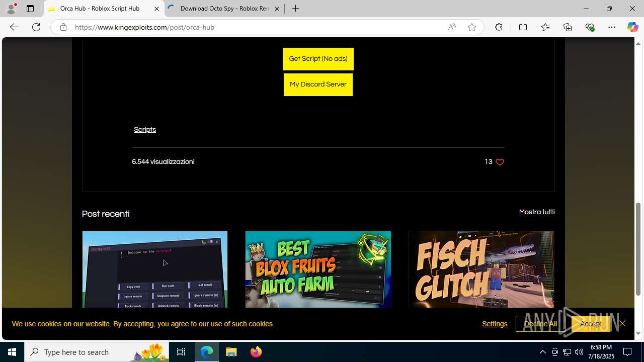644x362 pixels.
Task: Click Mostra tutti link
Action: [x=537, y=212]
